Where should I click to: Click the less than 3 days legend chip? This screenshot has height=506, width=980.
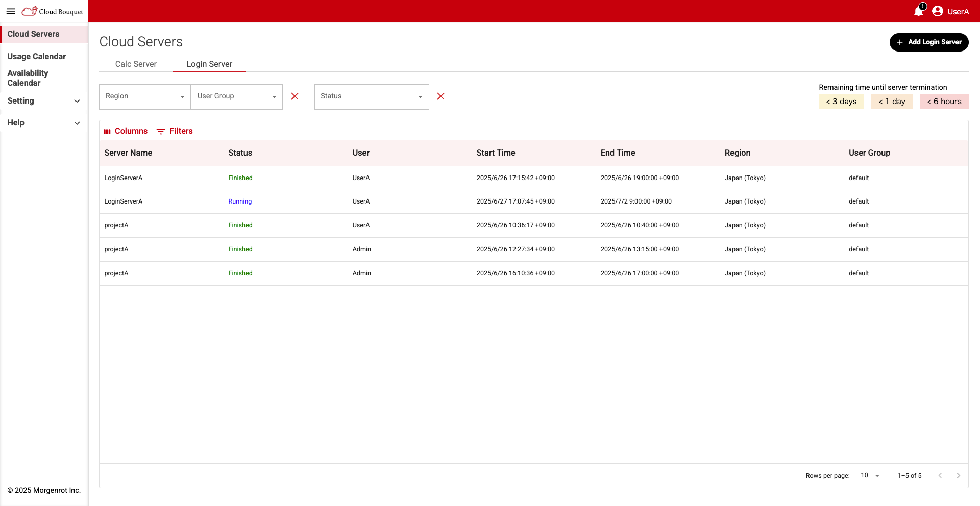[x=841, y=102]
